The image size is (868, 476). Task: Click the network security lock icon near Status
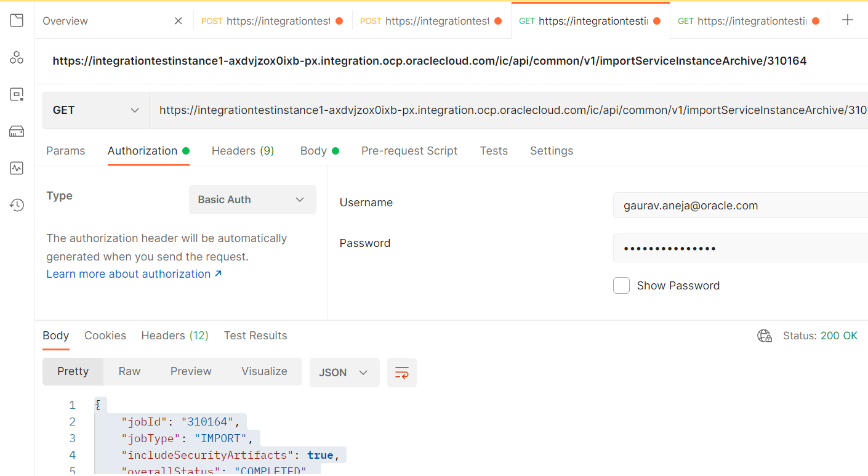point(764,336)
